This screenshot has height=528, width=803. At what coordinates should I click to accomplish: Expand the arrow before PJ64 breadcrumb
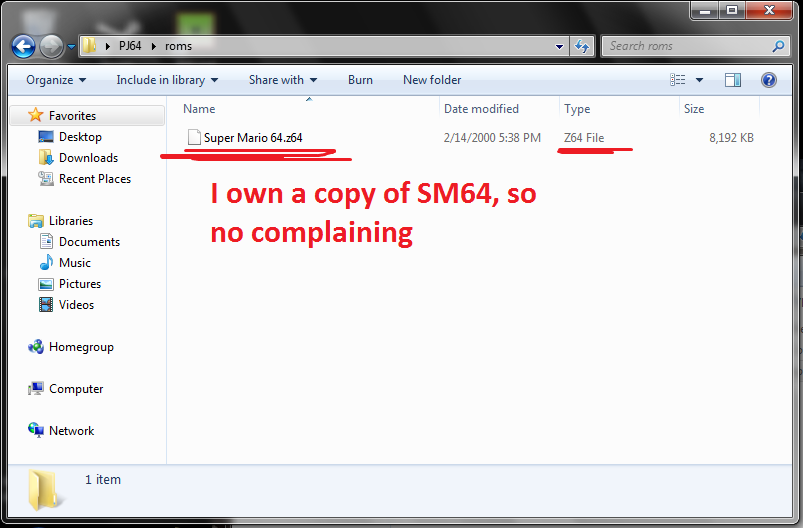point(108,46)
